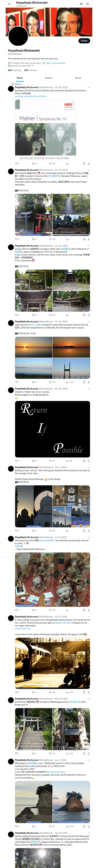The width and height of the screenshot is (98, 868).
Task: Go back using the arrow icon
Action: tap(9, 4)
